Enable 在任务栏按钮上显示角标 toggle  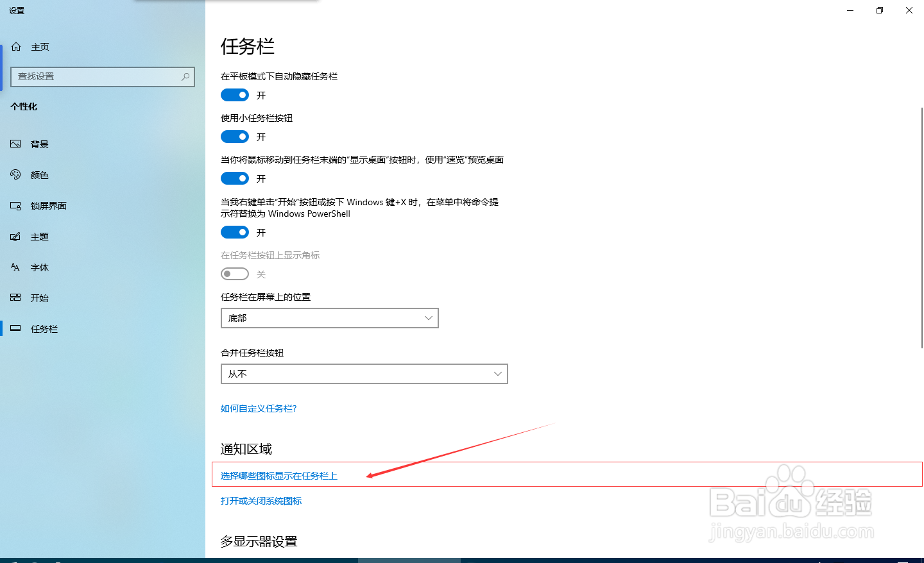click(234, 273)
